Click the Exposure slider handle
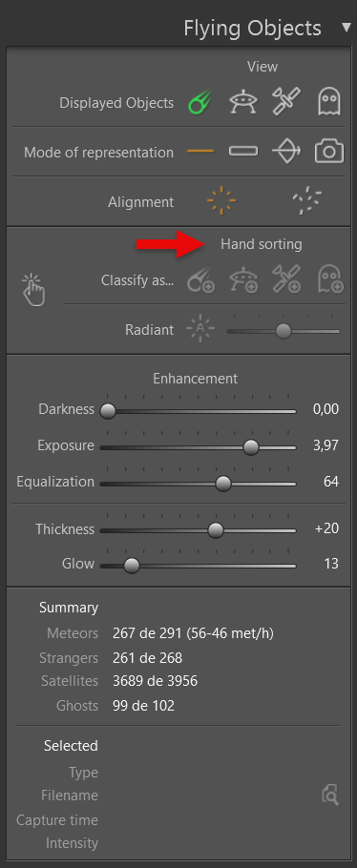The image size is (357, 868). pyautogui.click(x=251, y=446)
